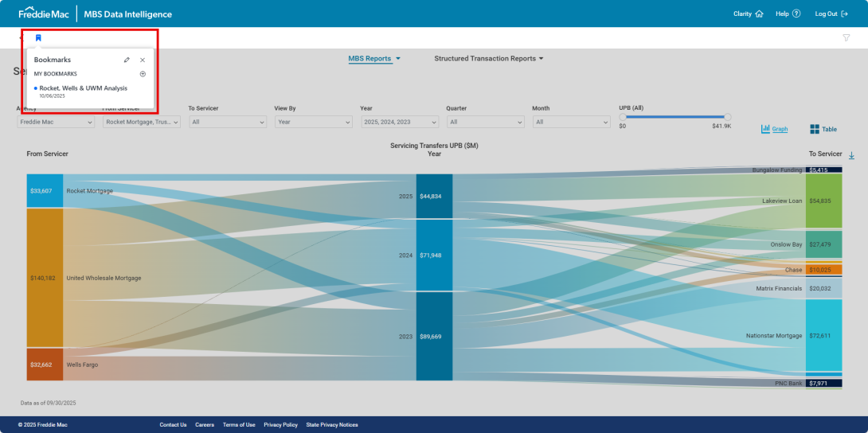This screenshot has width=868, height=433.
Task: Open the Quarter dropdown
Action: tap(485, 122)
